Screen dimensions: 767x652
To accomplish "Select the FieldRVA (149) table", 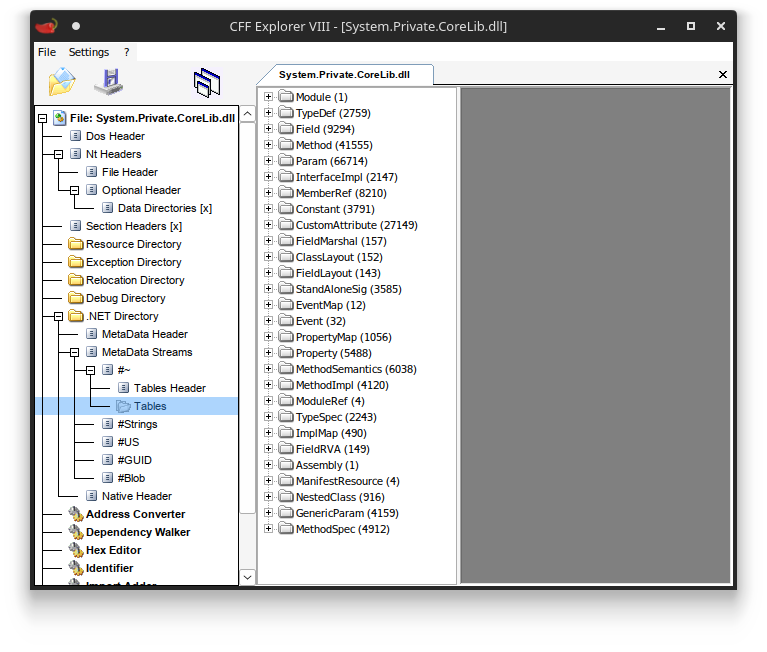I will [x=333, y=449].
